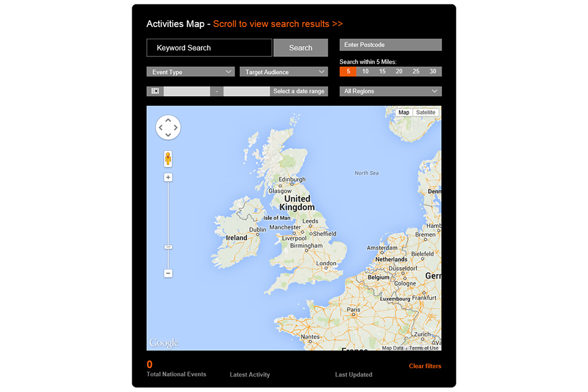Open the Event Type dropdown
588x392 pixels.
click(190, 72)
